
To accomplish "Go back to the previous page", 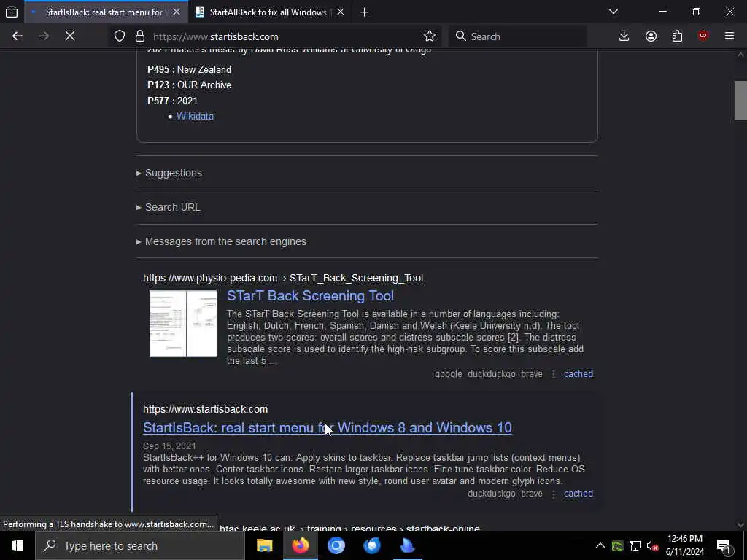I will point(18,36).
